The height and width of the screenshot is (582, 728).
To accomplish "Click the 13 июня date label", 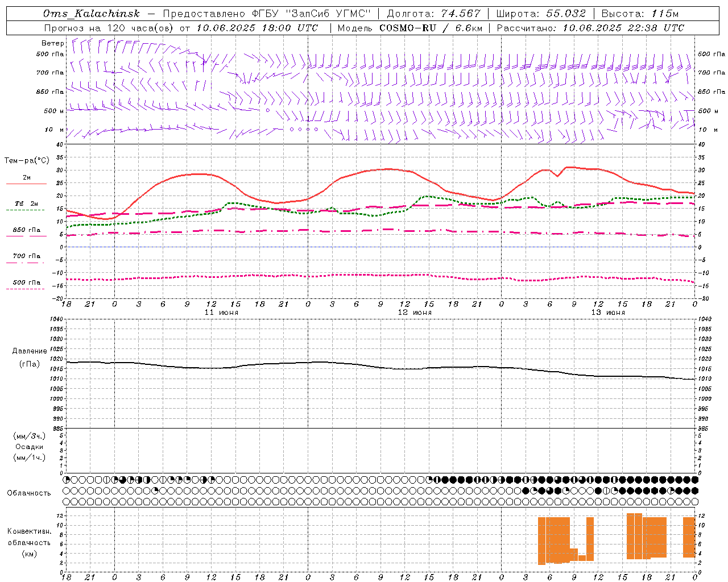I will coord(608,313).
